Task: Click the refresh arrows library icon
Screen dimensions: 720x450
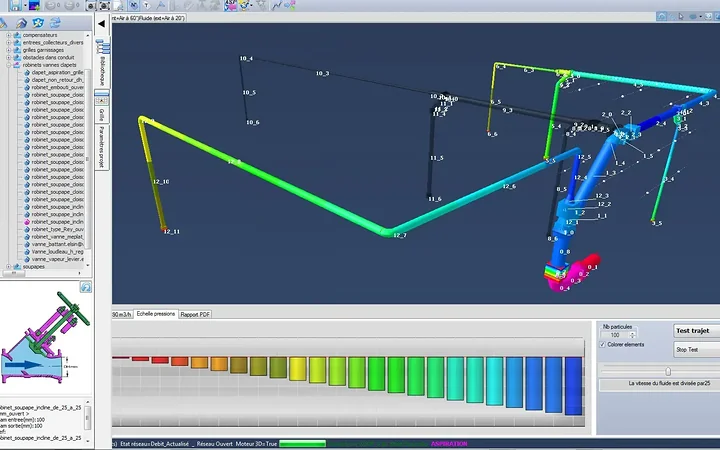Action: coord(55,22)
